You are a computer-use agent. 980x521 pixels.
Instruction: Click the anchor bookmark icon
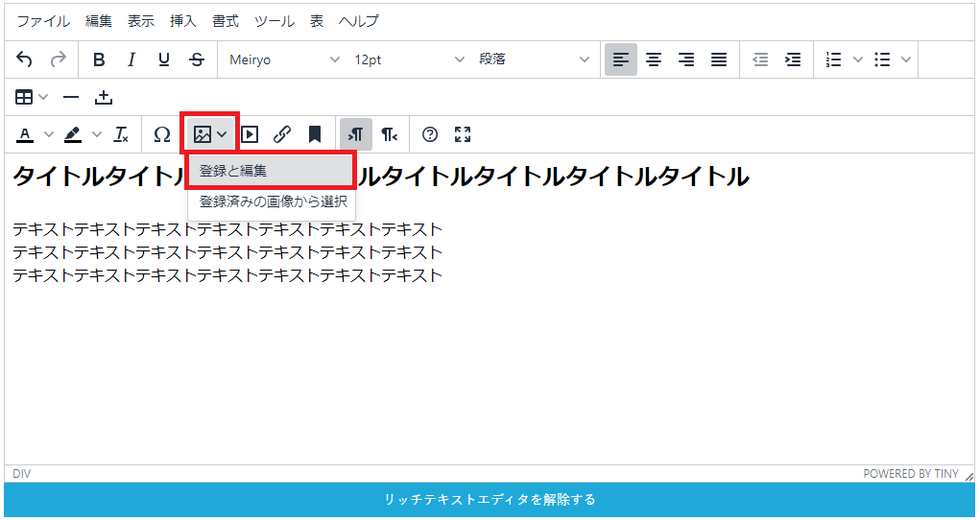pos(315,135)
